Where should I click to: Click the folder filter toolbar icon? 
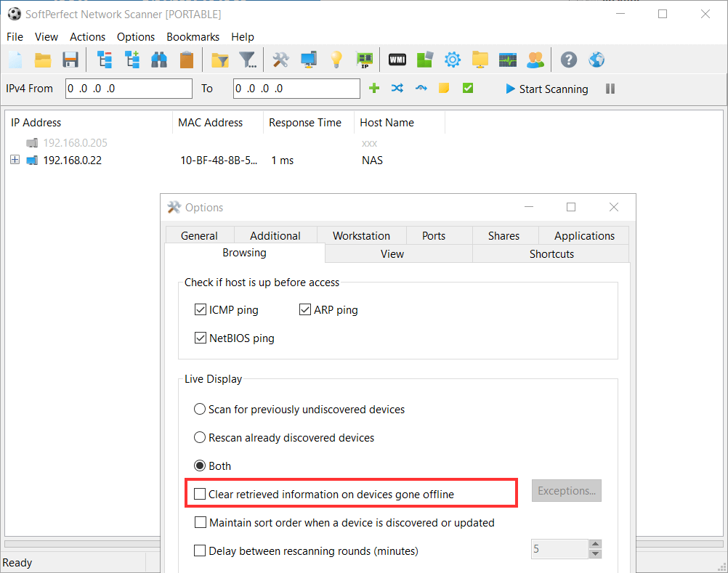220,60
